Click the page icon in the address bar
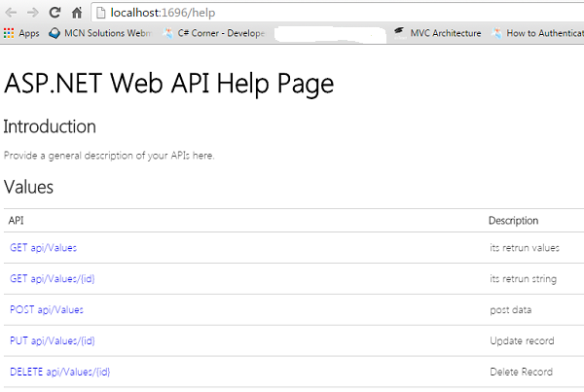Screen dimensions: 584x392 pyautogui.click(x=100, y=12)
